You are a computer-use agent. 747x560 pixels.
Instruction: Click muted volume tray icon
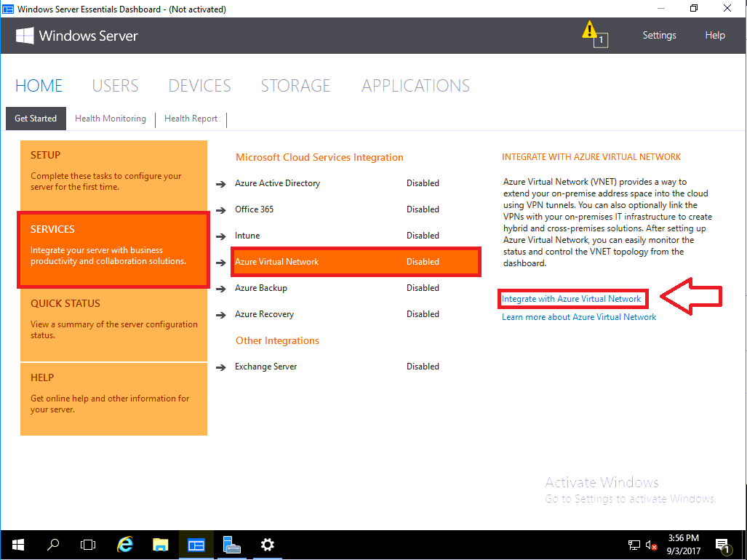tap(651, 545)
